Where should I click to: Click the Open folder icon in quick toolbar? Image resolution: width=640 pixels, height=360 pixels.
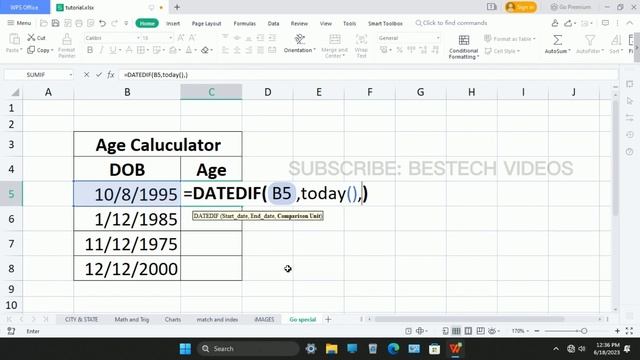click(44, 23)
